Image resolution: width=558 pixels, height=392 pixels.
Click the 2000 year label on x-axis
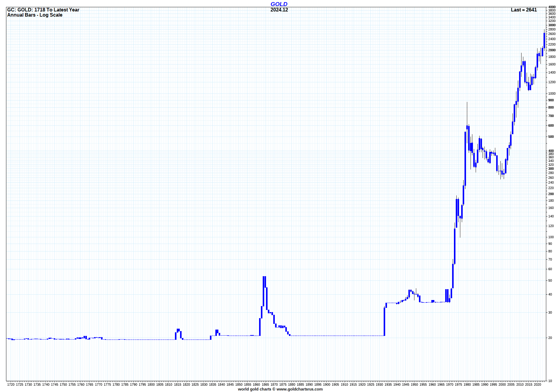pyautogui.click(x=502, y=384)
